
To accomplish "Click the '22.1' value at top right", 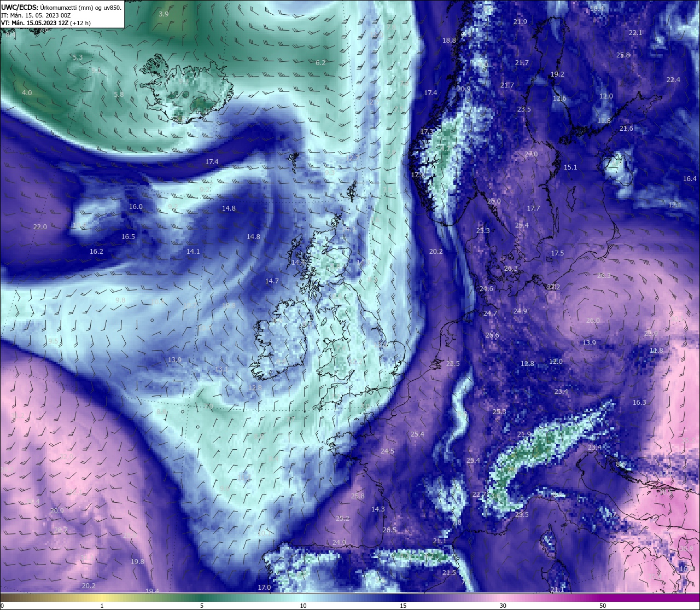I will click(x=635, y=33).
